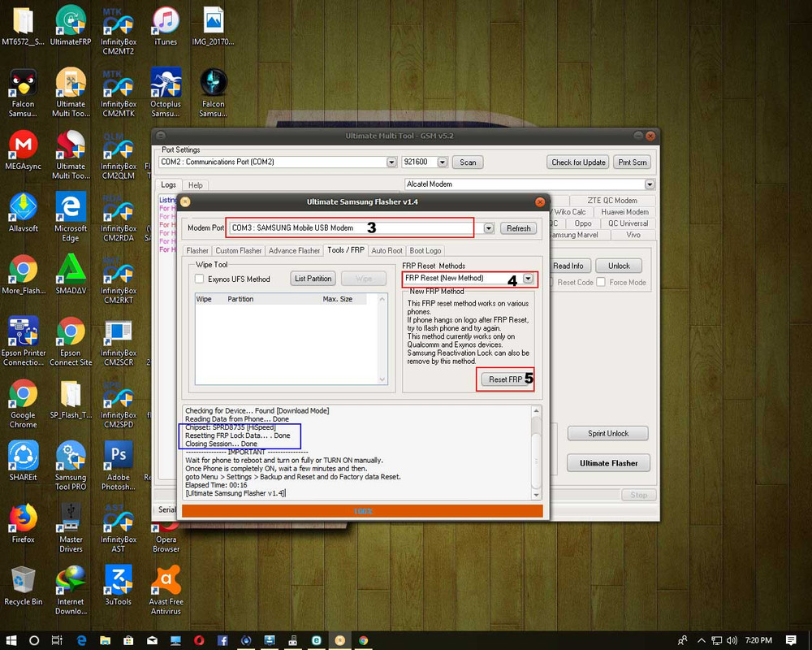The width and height of the screenshot is (812, 650).
Task: Open InfinityBox CM2RDA shortcut
Action: click(x=118, y=216)
